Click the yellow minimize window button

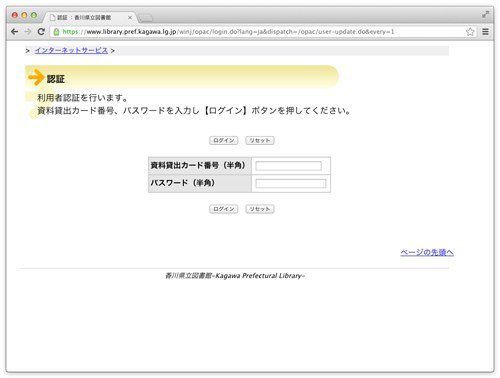coord(24,15)
